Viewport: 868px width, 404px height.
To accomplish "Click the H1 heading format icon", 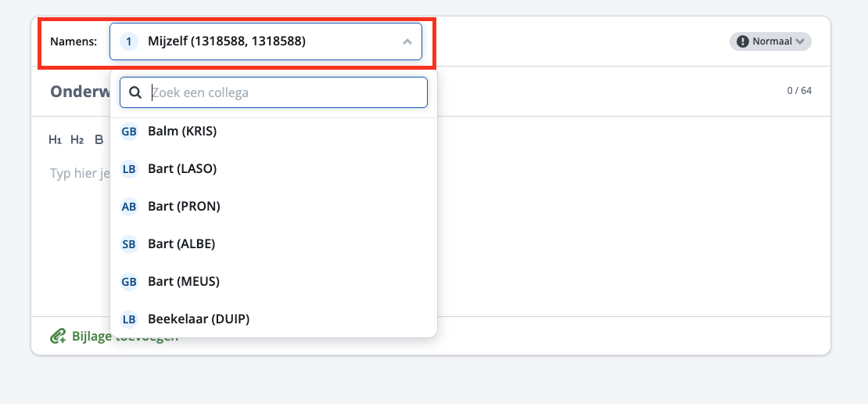I will pyautogui.click(x=55, y=140).
